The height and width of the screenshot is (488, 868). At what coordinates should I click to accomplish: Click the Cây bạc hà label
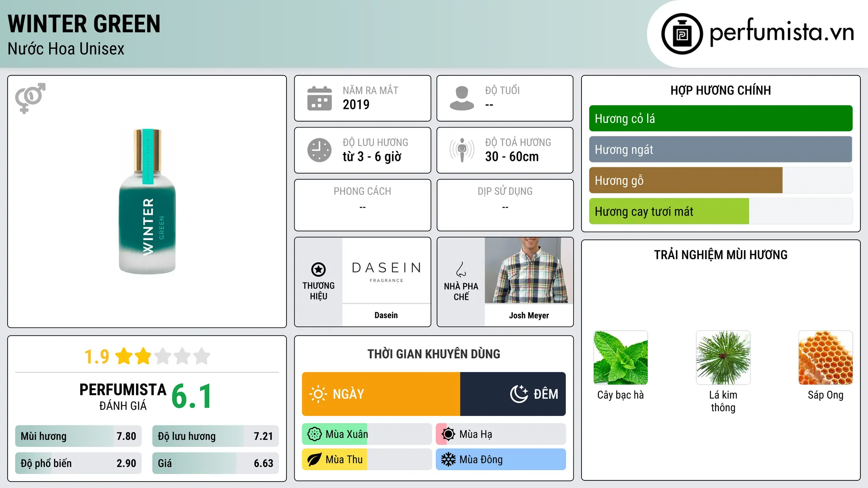620,395
